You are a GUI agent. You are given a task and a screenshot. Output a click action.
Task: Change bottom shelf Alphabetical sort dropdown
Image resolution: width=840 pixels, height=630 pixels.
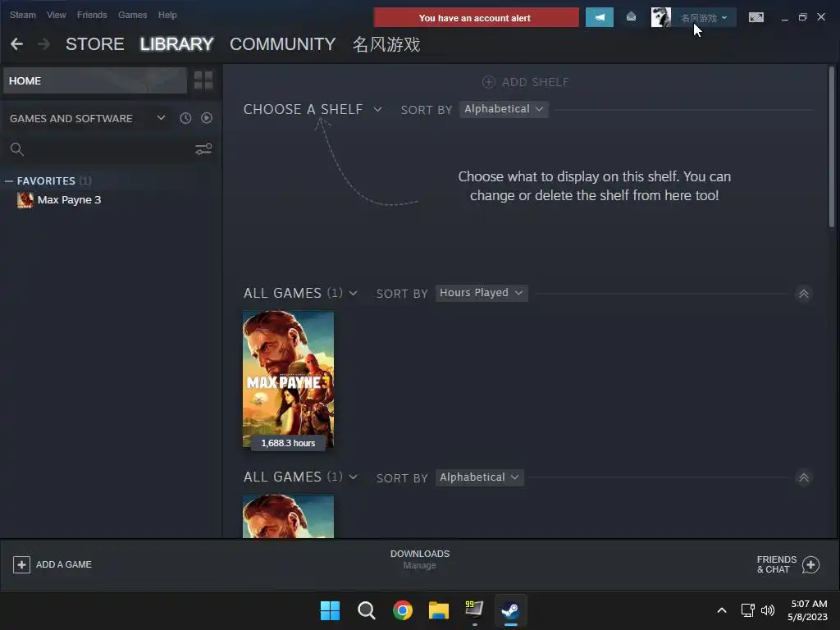479,477
